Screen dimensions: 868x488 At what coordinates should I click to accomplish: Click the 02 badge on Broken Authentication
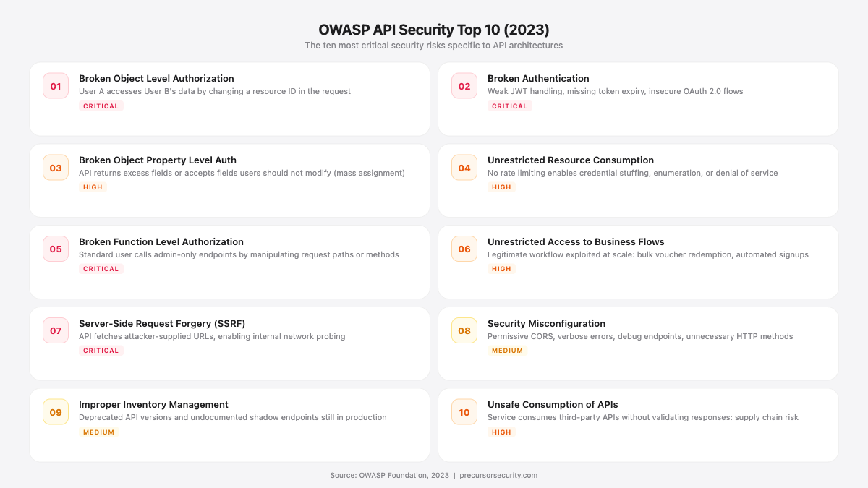(464, 85)
